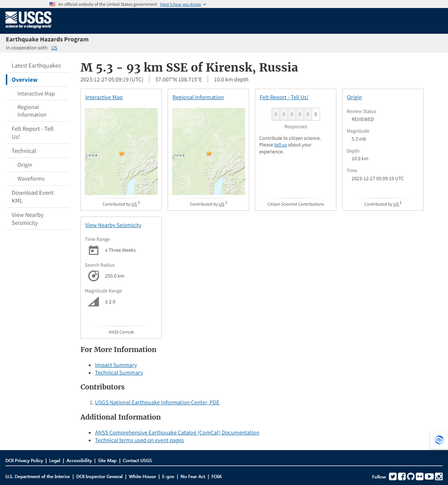448x485 pixels.
Task: Click 'REVIEWED' review status text
Action: click(x=363, y=120)
